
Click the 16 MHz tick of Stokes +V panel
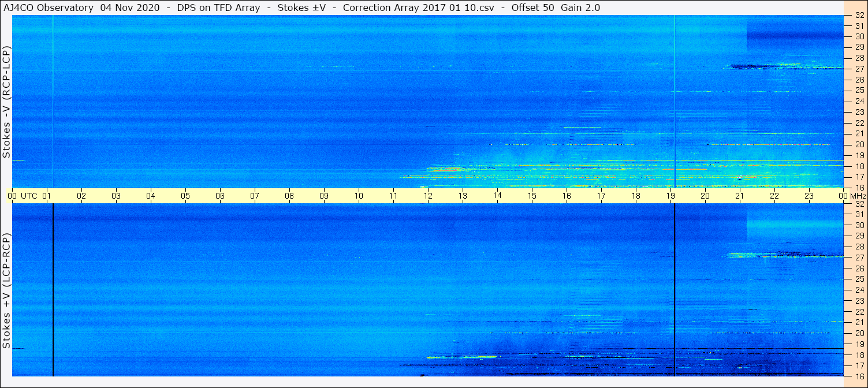(859, 376)
